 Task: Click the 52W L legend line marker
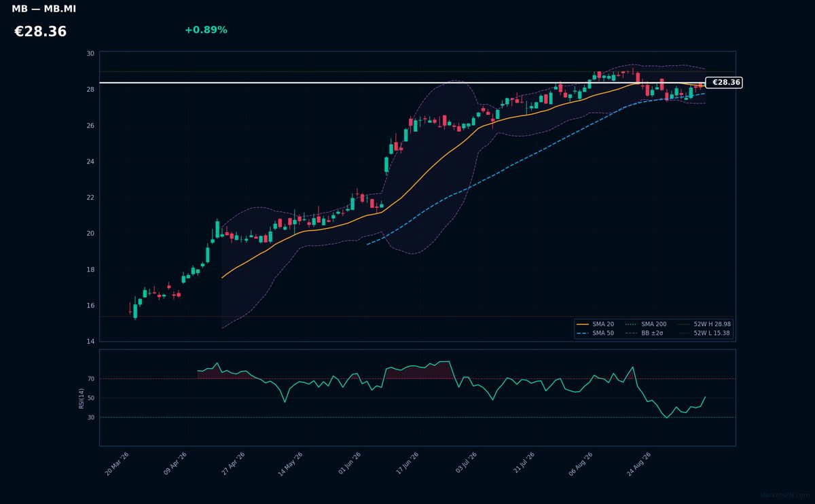[x=684, y=334]
